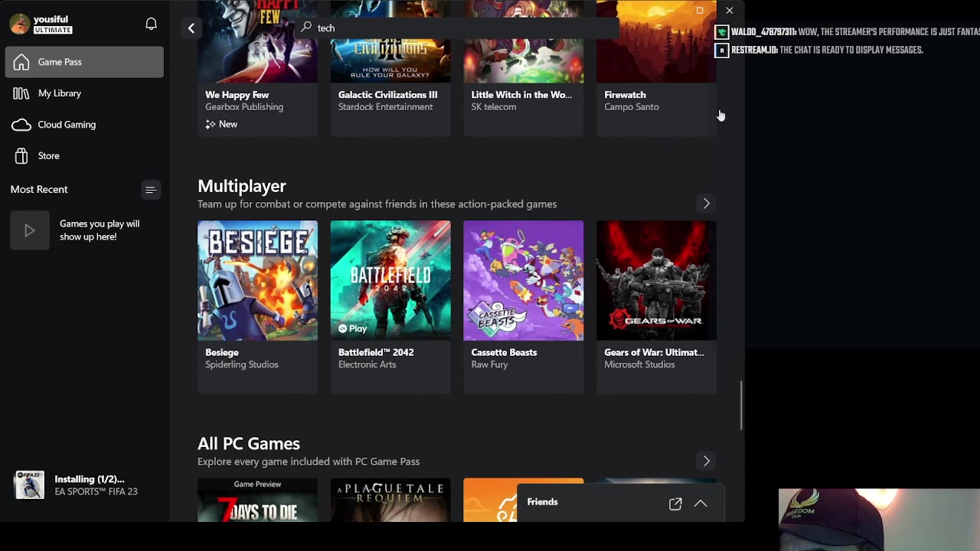The width and height of the screenshot is (980, 551).
Task: Open yousiful profile avatar
Action: click(x=19, y=24)
